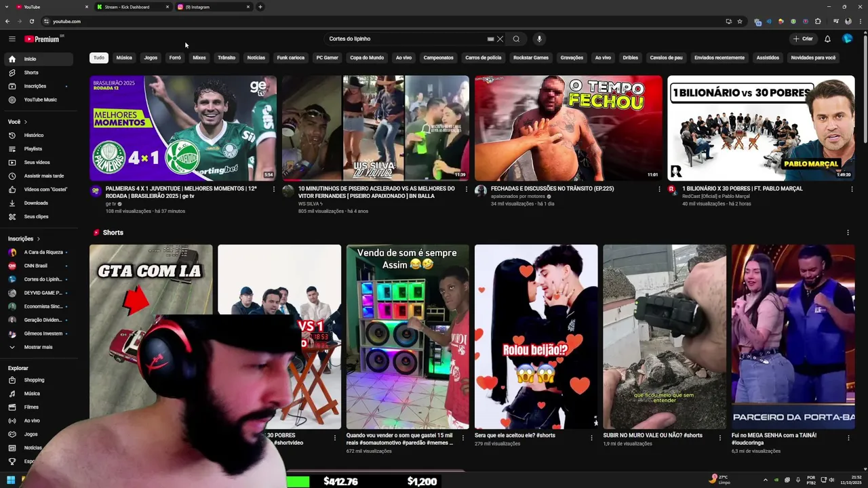Open Música under Explorar
The image size is (868, 488).
coord(37,393)
